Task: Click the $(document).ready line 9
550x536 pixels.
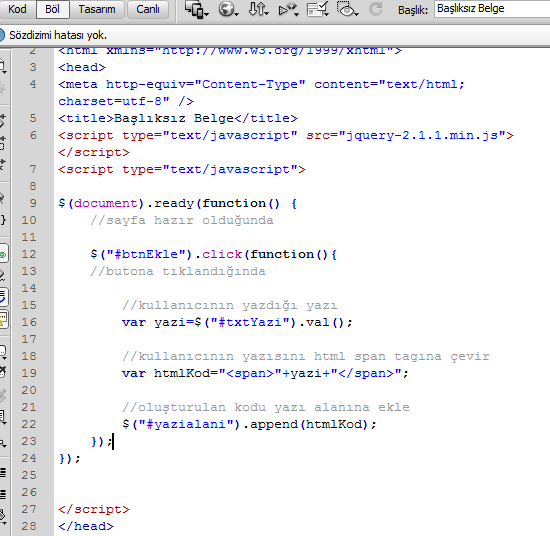Action: (177, 203)
